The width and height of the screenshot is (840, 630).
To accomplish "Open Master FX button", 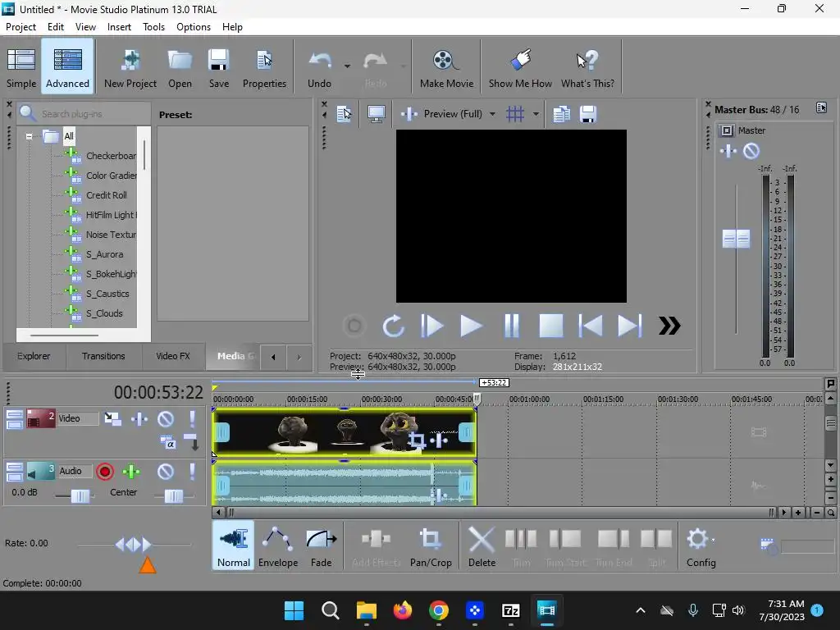I will click(x=728, y=151).
